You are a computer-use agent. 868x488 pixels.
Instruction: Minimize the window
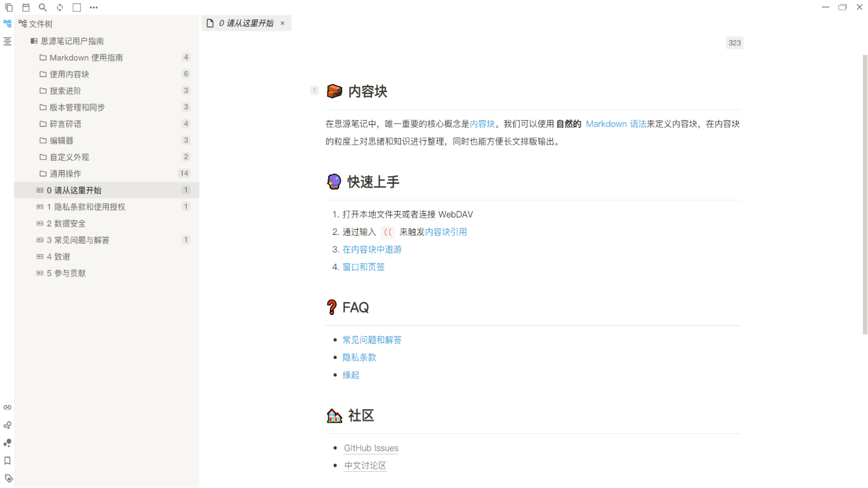(x=825, y=7)
